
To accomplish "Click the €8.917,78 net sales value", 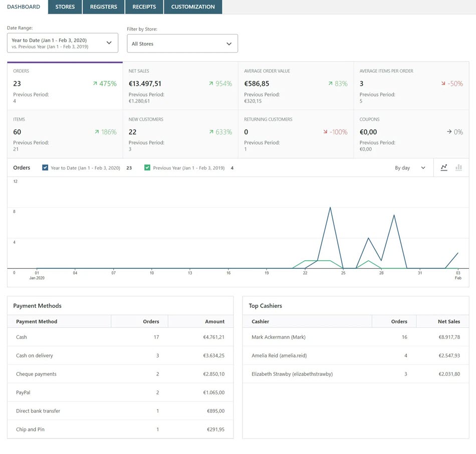I will tap(449, 337).
